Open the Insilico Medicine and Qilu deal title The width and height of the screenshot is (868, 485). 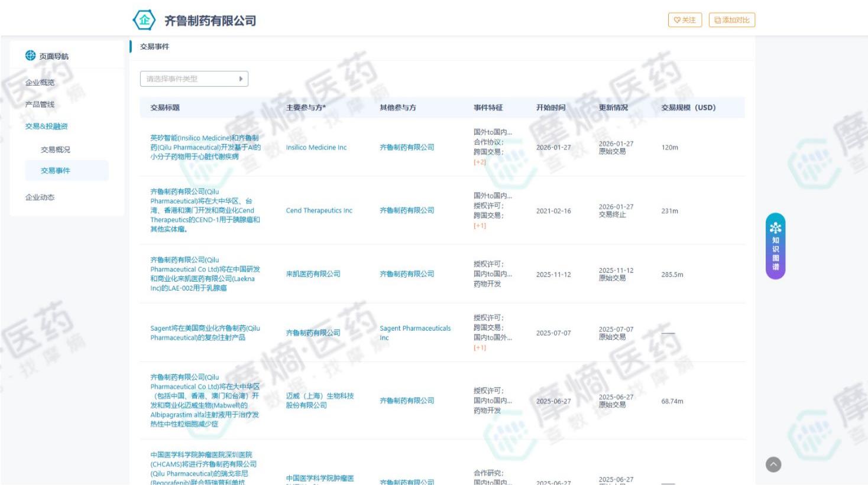click(x=205, y=147)
